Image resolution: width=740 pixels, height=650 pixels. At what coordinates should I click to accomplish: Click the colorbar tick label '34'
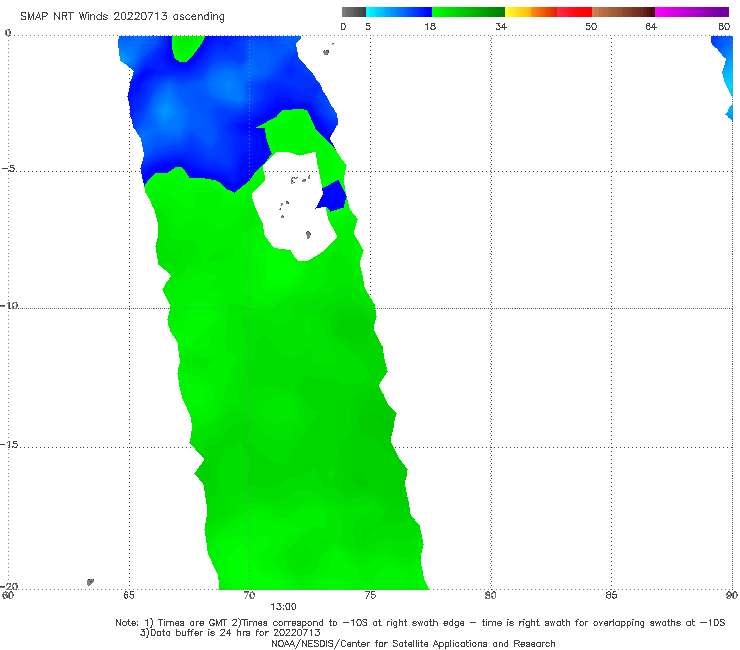501,26
